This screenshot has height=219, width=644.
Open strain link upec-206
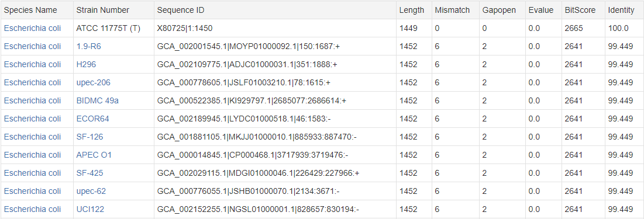click(x=94, y=82)
